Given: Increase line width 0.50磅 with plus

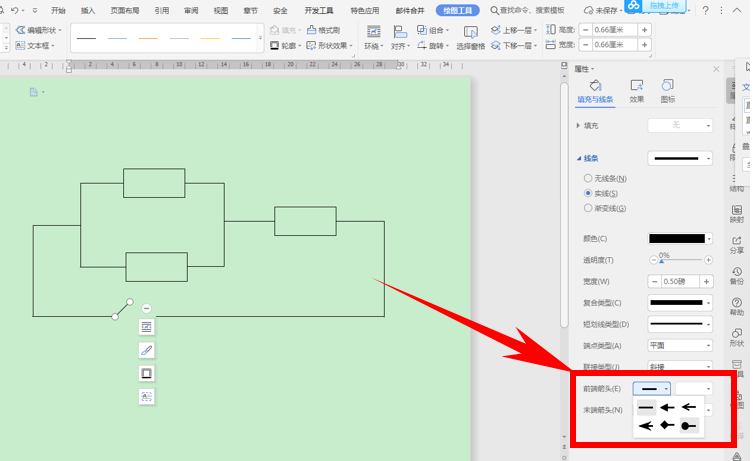Looking at the screenshot, I should pos(706,281).
